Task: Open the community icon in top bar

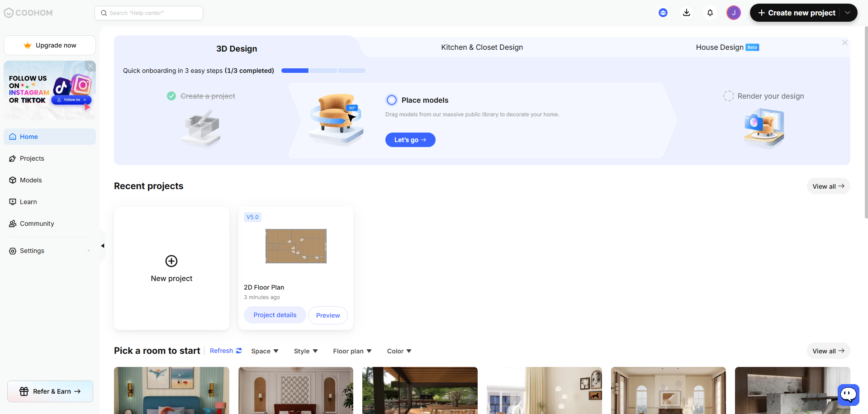Action: pos(663,13)
